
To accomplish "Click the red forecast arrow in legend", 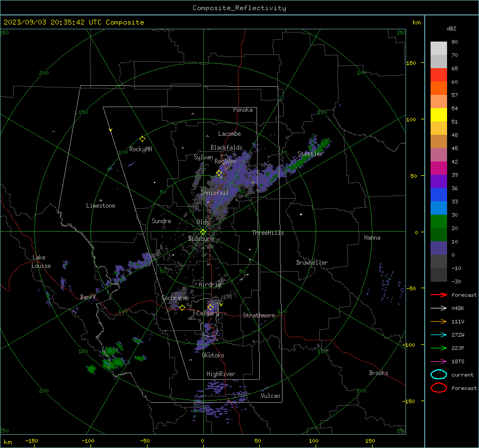I will (x=439, y=295).
